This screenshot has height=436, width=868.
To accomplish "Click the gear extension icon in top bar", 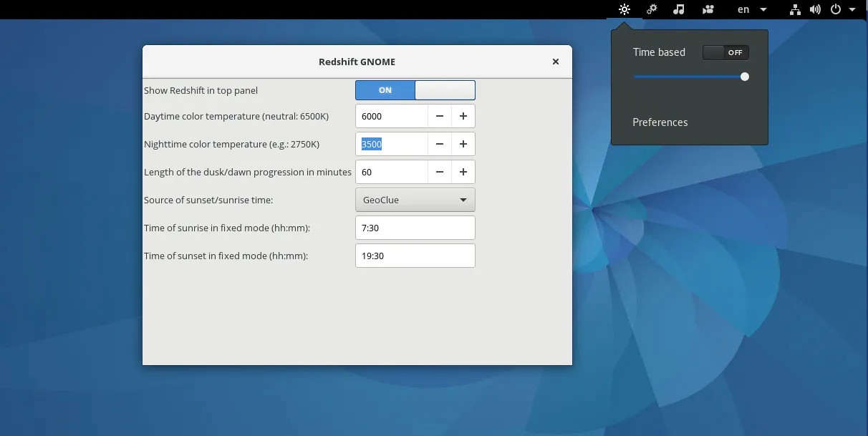I will (x=652, y=9).
